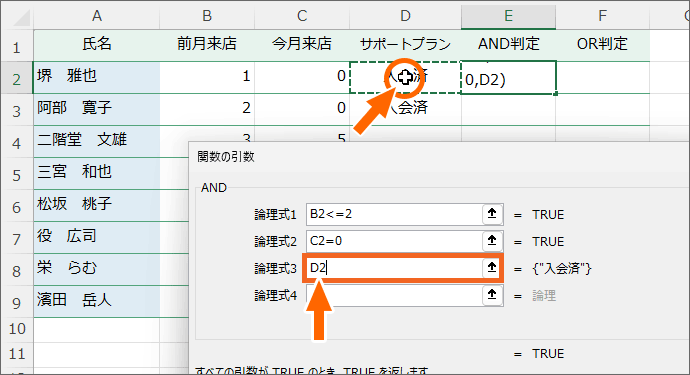Click cell D3 showing 入会済
The width and height of the screenshot is (690, 375).
coord(405,110)
